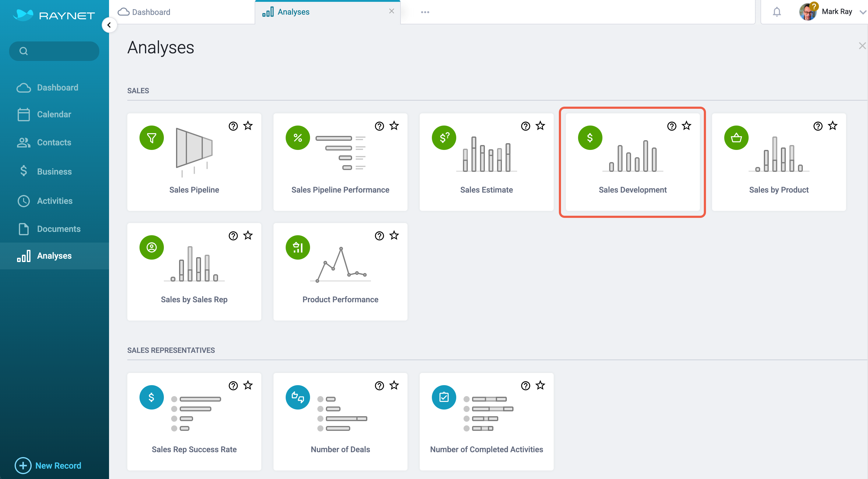868x479 pixels.
Task: Star the Sales Development analysis
Action: coord(687,126)
